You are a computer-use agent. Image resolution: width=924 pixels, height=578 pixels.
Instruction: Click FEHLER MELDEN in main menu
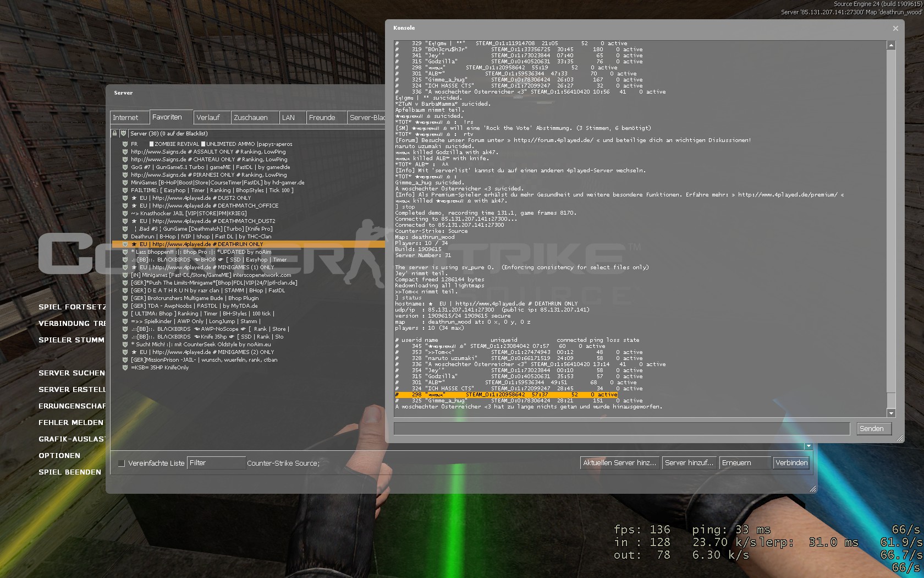[x=71, y=422]
